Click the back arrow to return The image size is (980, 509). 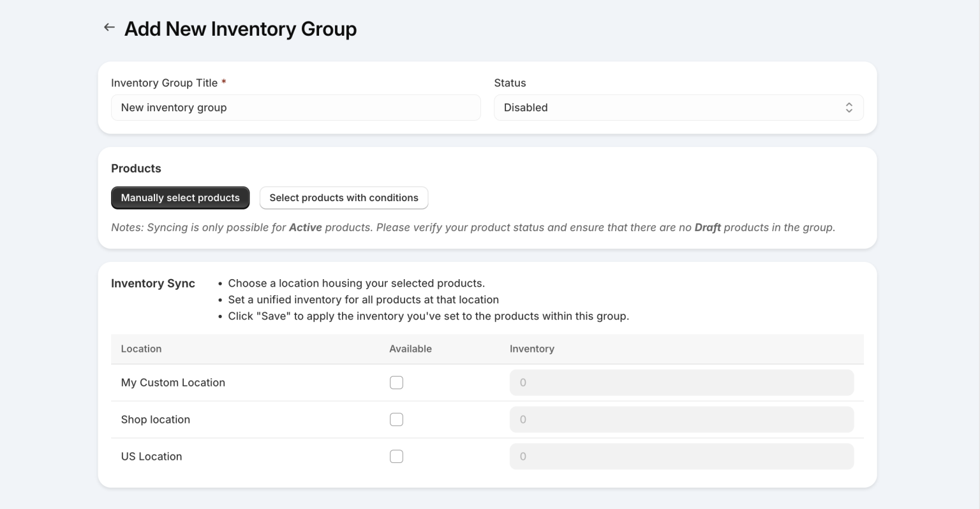[109, 27]
